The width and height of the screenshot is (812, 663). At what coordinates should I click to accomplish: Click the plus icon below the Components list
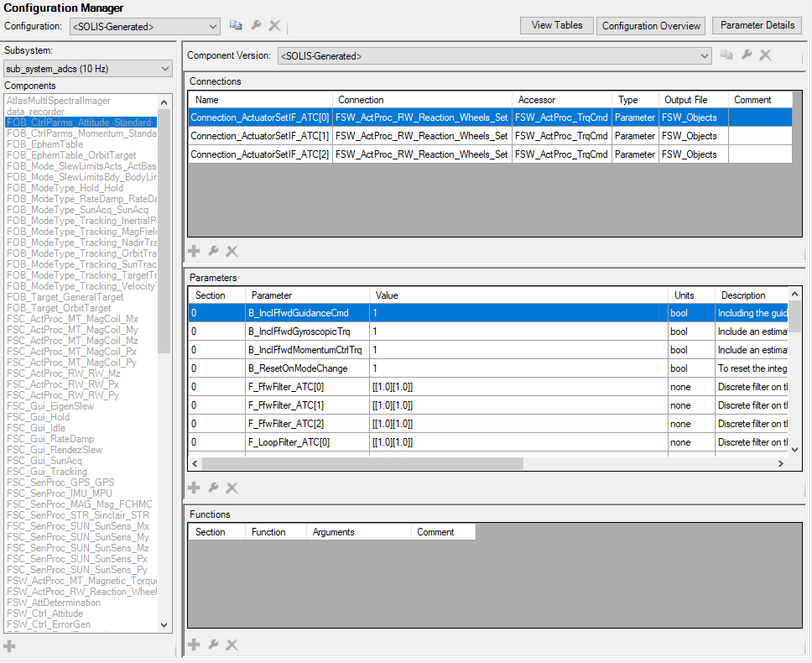point(9,645)
